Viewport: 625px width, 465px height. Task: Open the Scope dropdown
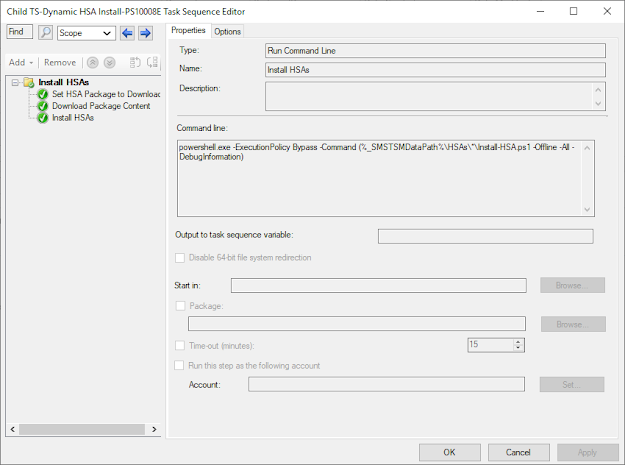pyautogui.click(x=86, y=33)
